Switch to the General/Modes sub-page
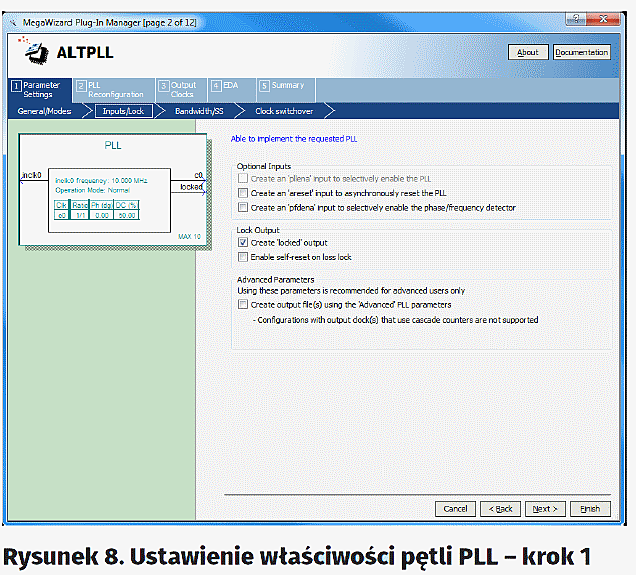The height and width of the screenshot is (575, 636). click(x=44, y=111)
